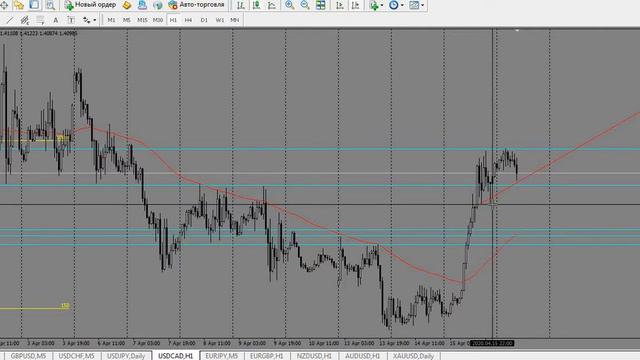Select the crosshair cursor tool
Viewport: 640px width, 360px height.
(4, 5)
